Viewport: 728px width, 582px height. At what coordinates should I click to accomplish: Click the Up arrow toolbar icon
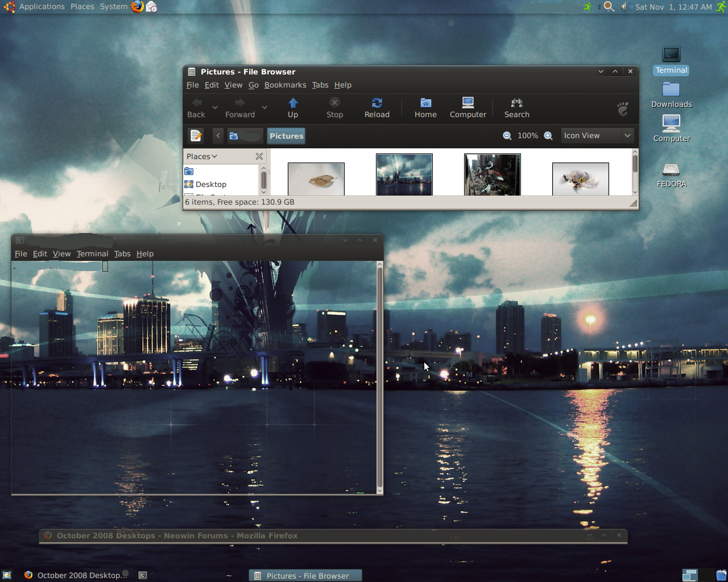pos(293,107)
